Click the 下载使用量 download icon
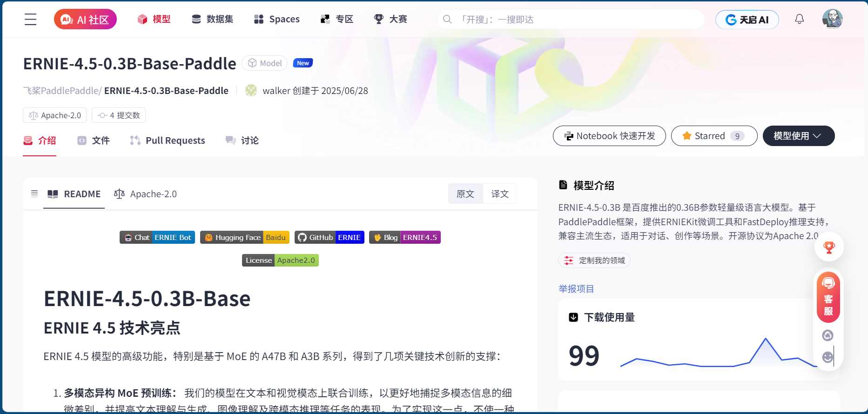Viewport: 868px width, 414px height. pyautogui.click(x=573, y=317)
